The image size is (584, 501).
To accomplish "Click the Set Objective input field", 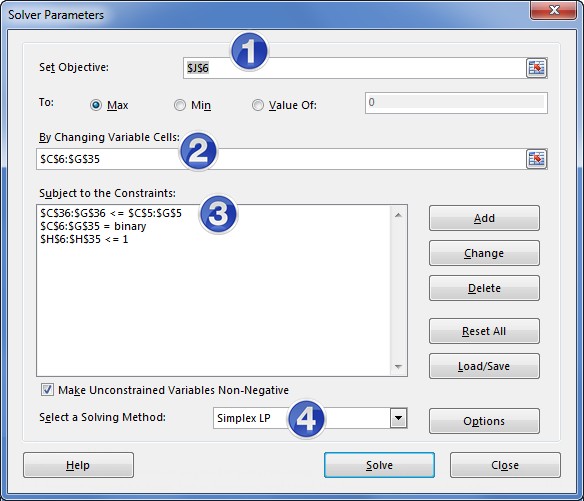I will click(355, 68).
